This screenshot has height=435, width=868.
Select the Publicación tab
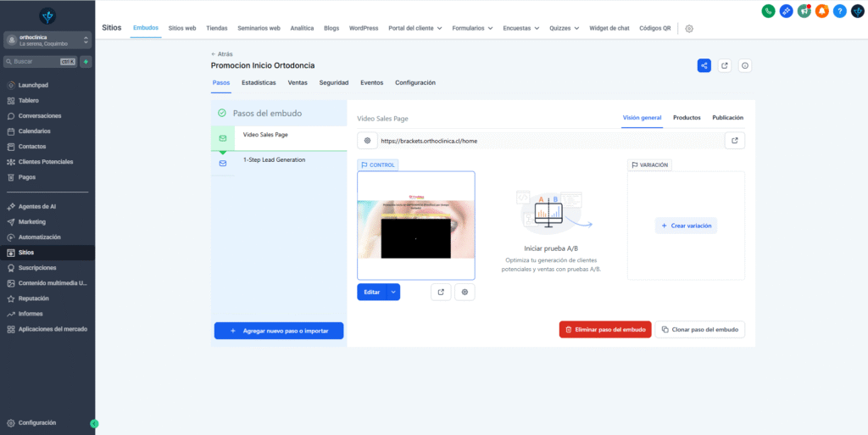(x=727, y=118)
